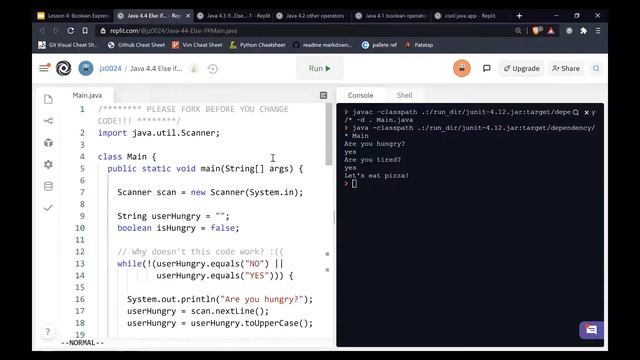The height and width of the screenshot is (360, 640).
Task: Click the Upgrade button
Action: [x=522, y=69]
